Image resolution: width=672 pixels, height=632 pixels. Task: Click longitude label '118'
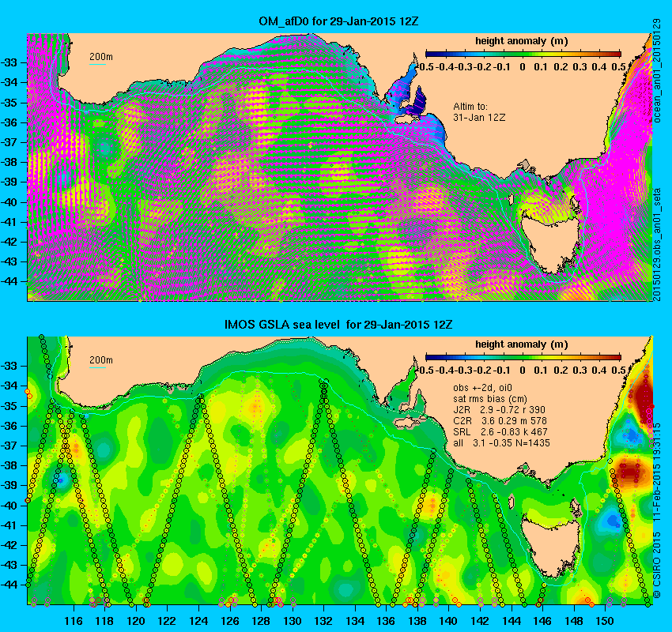(x=104, y=620)
